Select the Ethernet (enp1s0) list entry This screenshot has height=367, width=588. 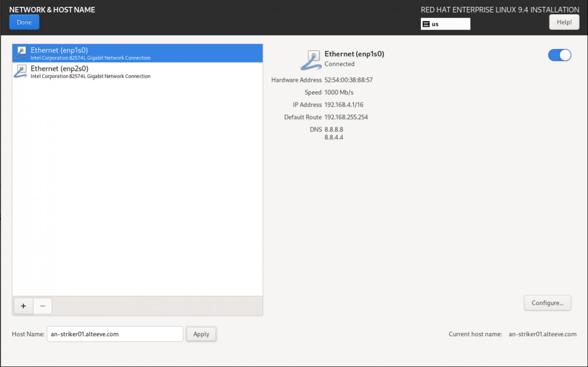137,53
